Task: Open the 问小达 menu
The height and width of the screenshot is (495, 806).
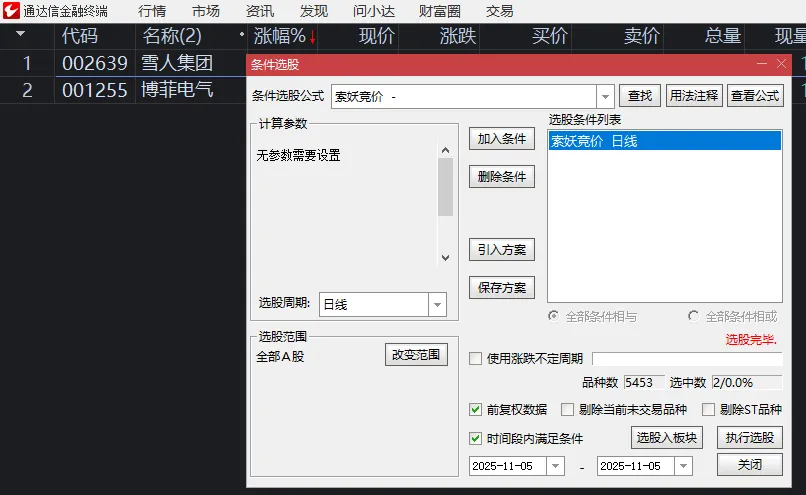Action: point(373,11)
